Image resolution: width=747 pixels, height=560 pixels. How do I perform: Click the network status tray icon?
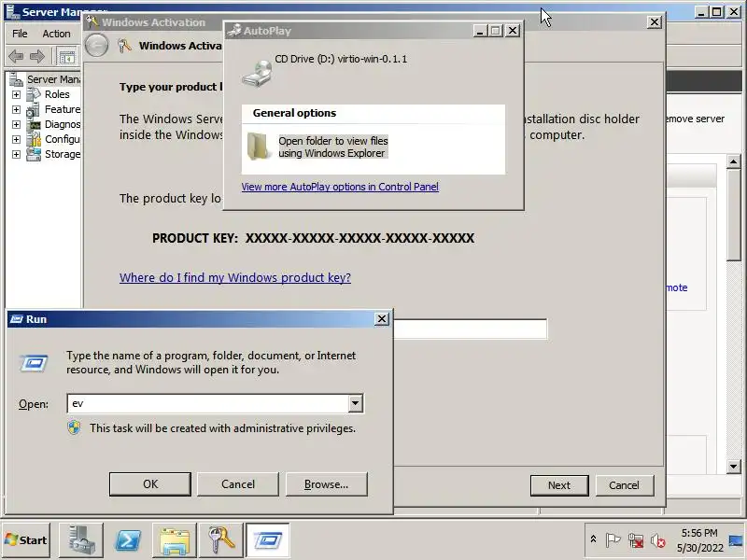point(636,540)
